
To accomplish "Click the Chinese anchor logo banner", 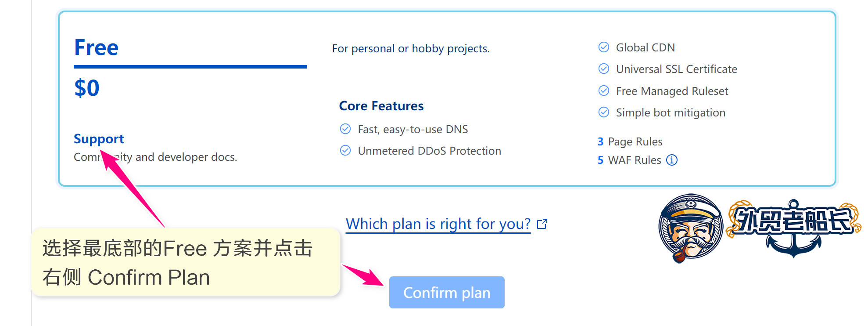I will click(793, 227).
